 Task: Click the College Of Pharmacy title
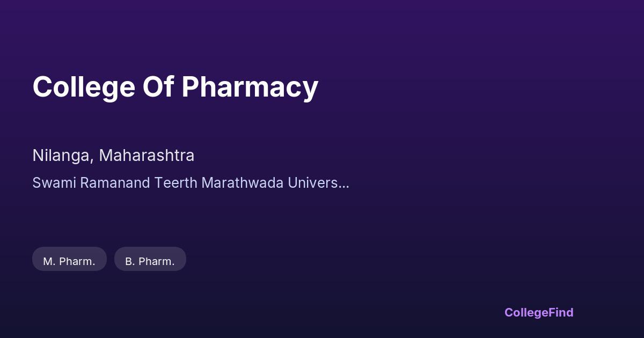coord(175,87)
